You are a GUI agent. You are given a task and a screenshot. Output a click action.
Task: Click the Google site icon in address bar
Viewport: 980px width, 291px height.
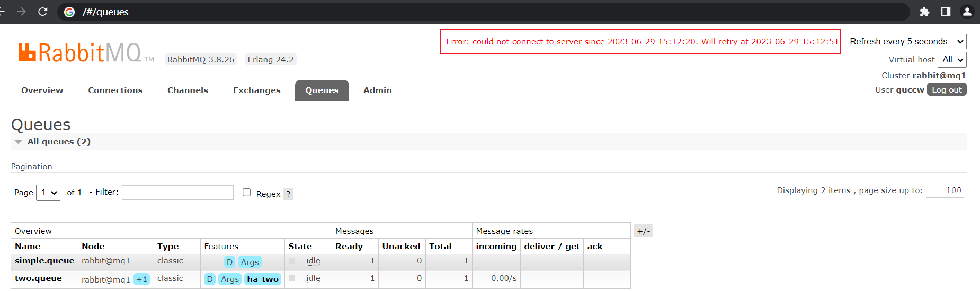point(69,12)
